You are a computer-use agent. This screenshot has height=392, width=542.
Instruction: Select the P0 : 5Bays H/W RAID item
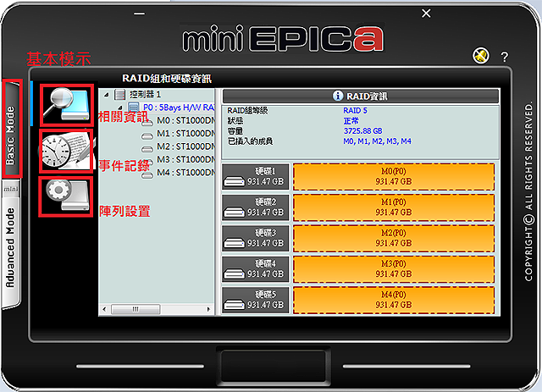(179, 108)
